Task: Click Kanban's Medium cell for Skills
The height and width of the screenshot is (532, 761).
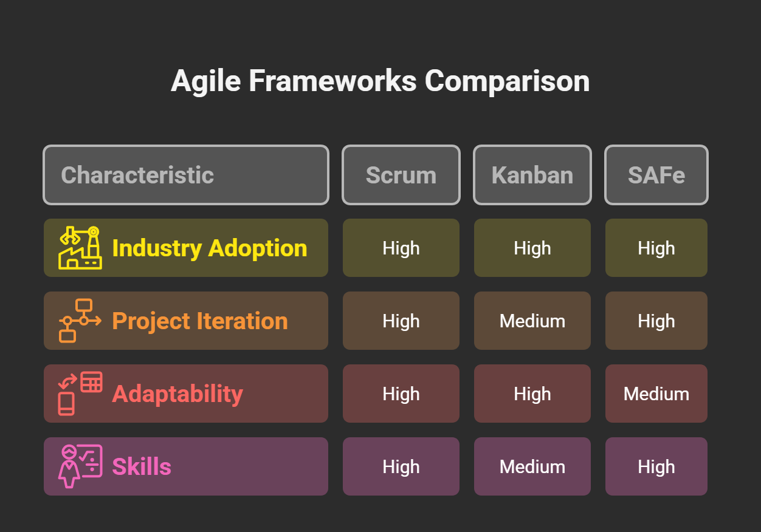Action: click(532, 466)
